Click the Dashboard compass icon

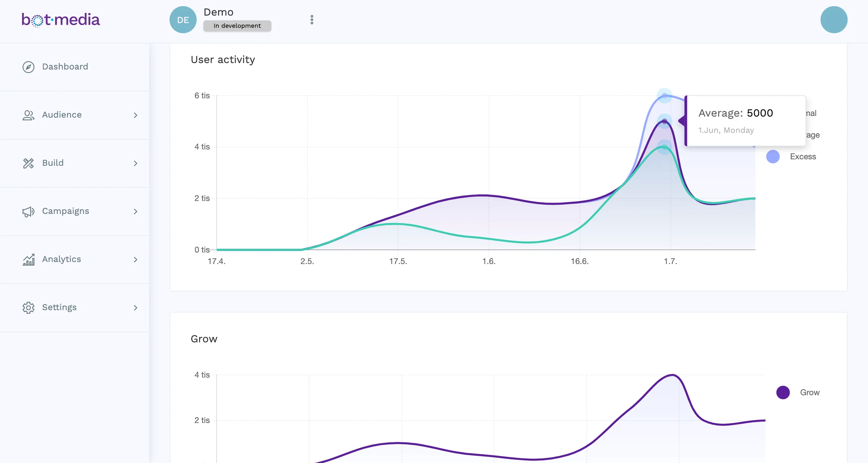coord(28,67)
